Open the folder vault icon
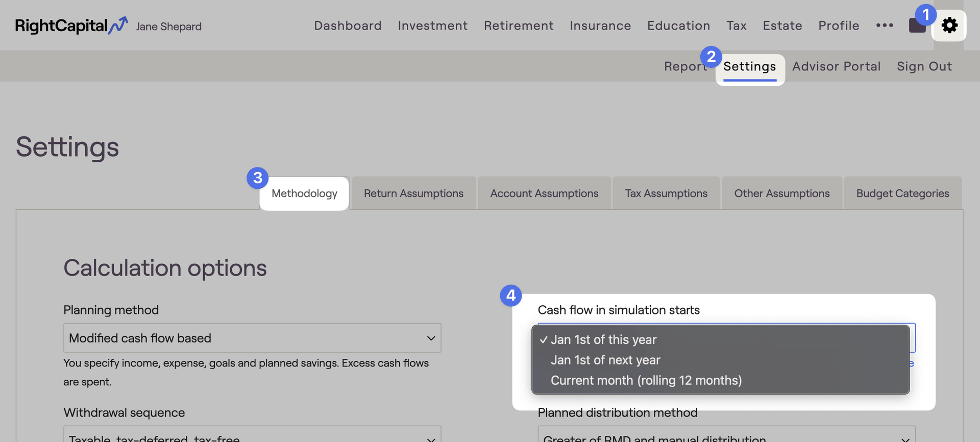 (917, 25)
